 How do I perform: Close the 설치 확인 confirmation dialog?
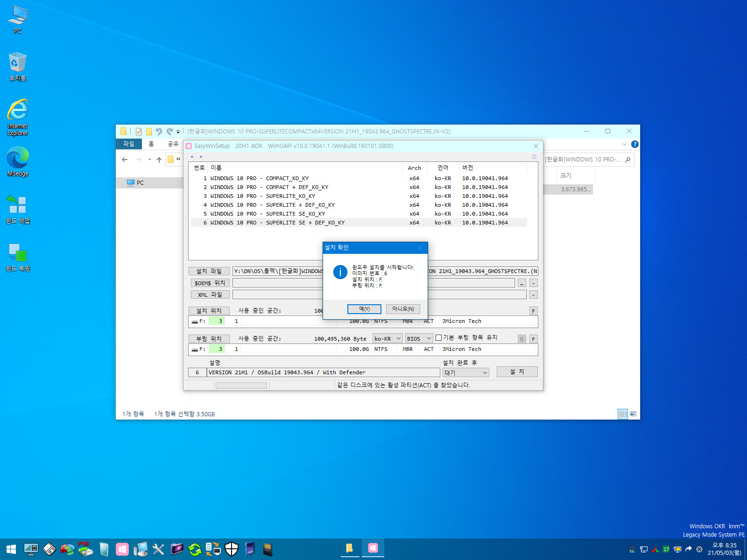[420, 247]
